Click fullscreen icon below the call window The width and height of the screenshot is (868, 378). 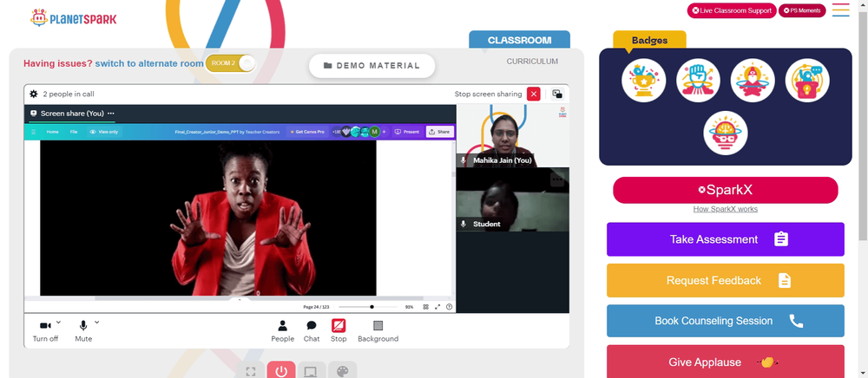[x=251, y=371]
